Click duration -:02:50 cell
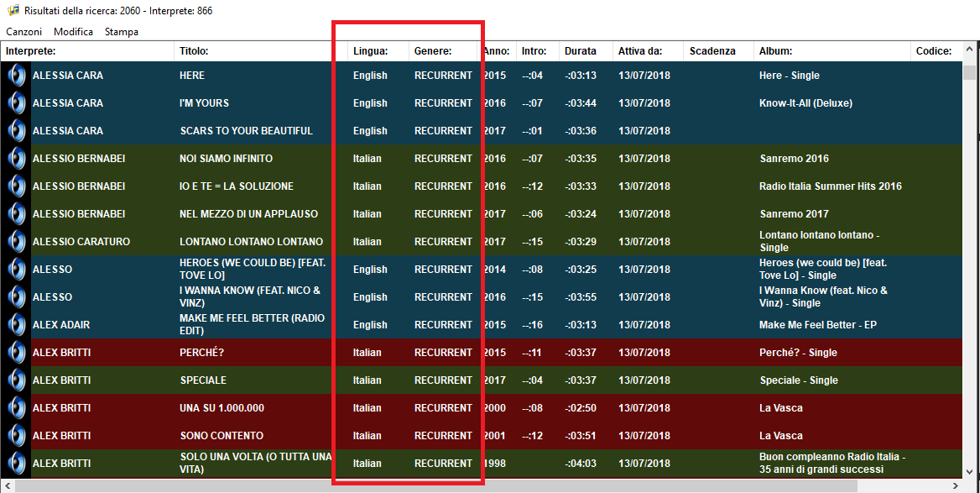This screenshot has width=980, height=493. click(581, 407)
